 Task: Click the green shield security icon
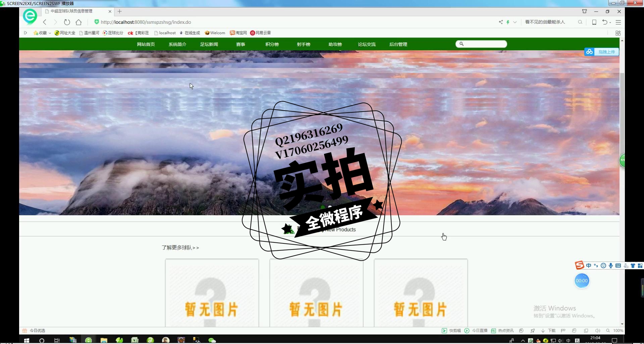(x=97, y=22)
